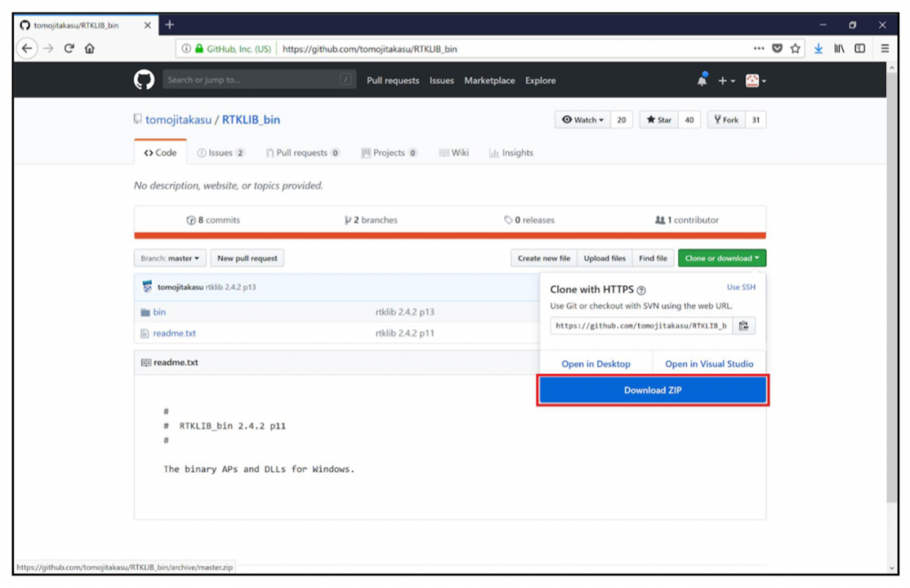This screenshot has width=910, height=588.
Task: Open Issues in GitHub header
Action: (x=442, y=81)
